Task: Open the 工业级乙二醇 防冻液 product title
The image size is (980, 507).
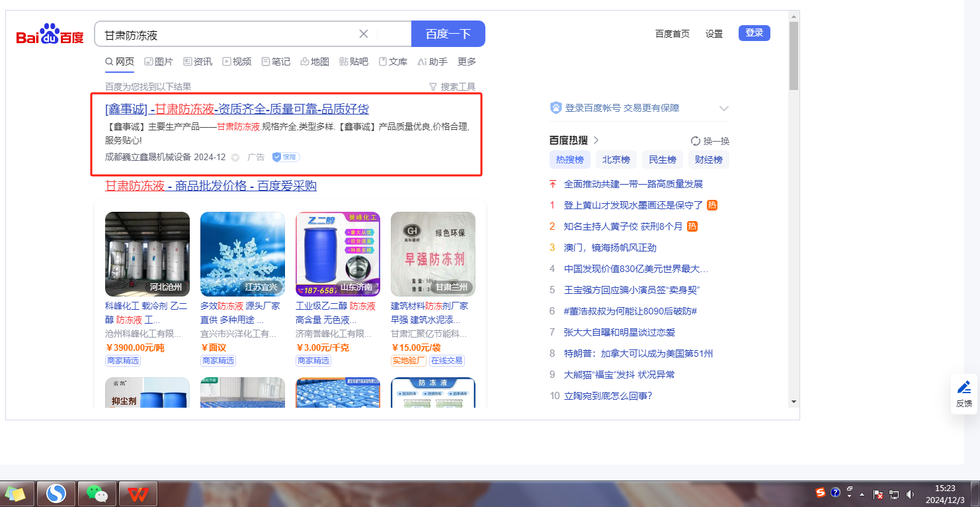Action: 336,313
